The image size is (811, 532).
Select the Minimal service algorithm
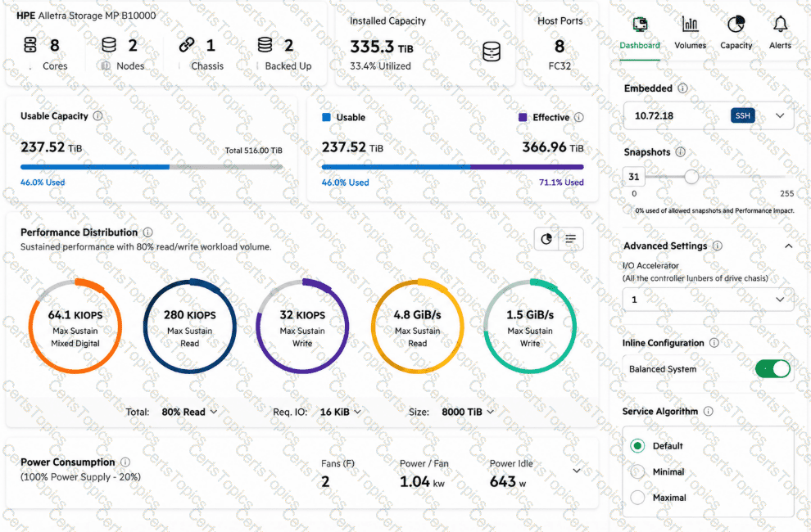click(x=637, y=471)
